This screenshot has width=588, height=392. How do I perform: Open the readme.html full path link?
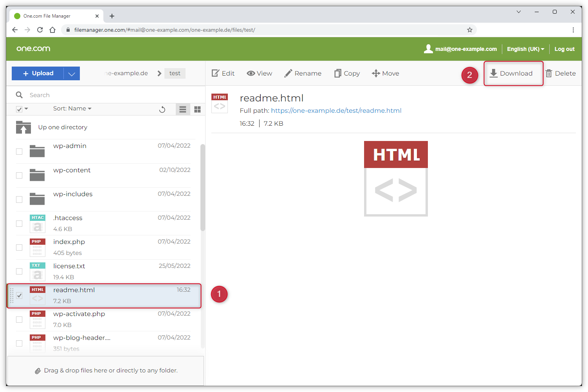336,110
